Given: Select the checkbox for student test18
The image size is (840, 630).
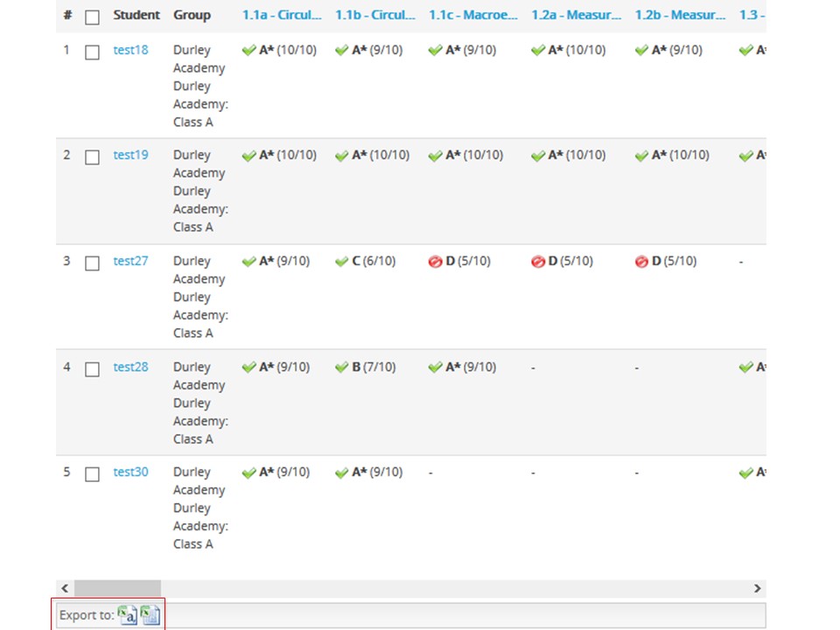Looking at the screenshot, I should pos(93,52).
